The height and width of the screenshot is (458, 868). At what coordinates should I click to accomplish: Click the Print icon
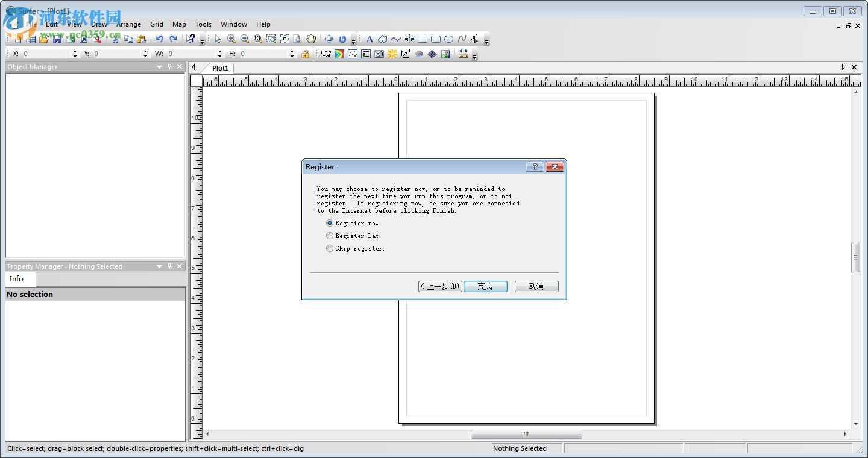point(71,39)
